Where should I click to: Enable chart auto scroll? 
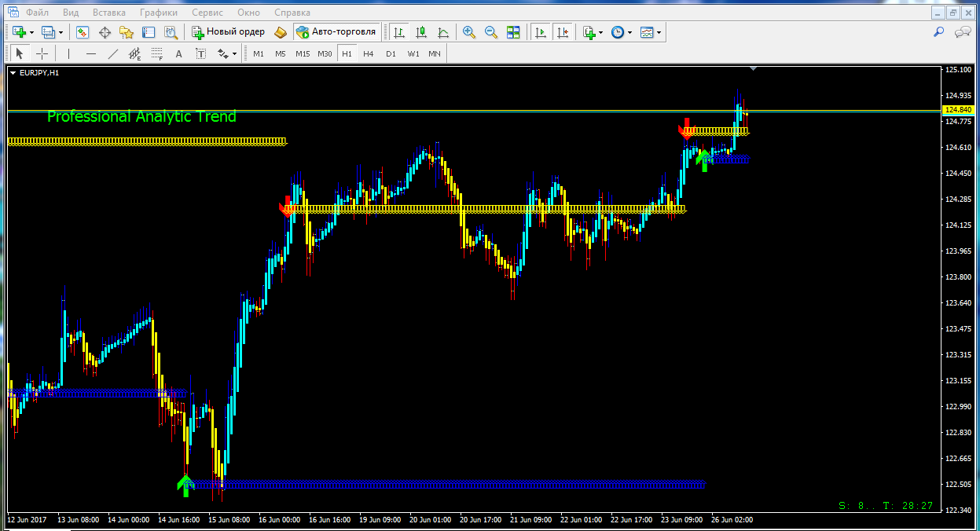point(540,32)
